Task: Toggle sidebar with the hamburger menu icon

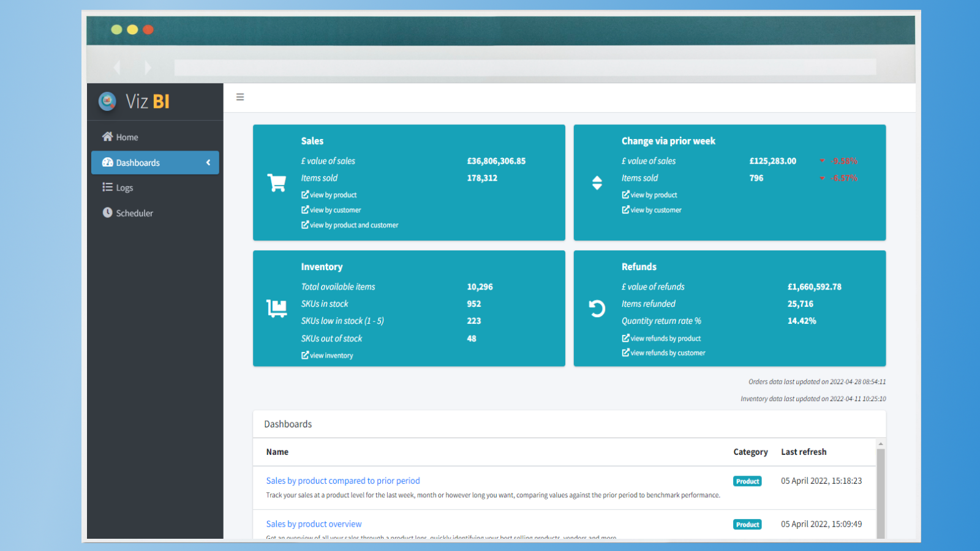Action: pos(240,97)
